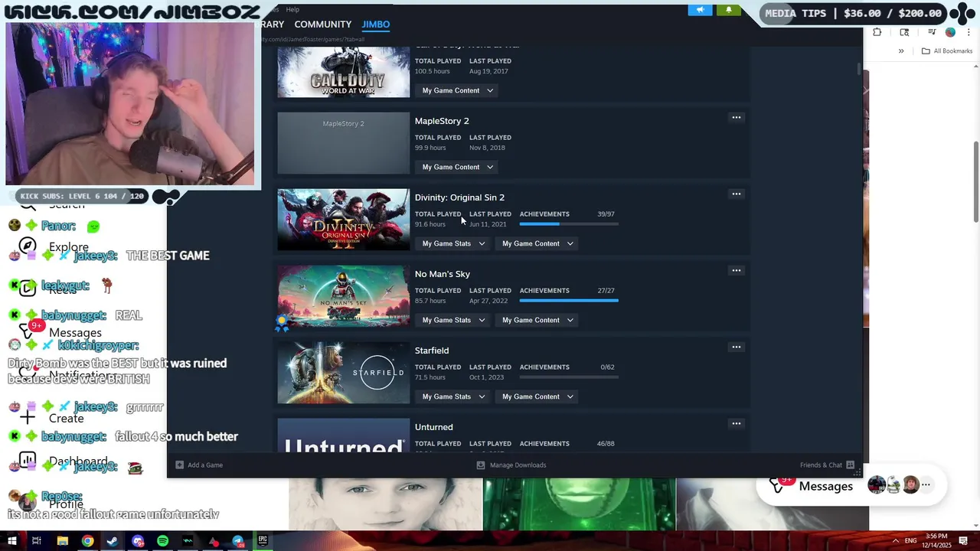Open the Steam Help menu

click(292, 9)
